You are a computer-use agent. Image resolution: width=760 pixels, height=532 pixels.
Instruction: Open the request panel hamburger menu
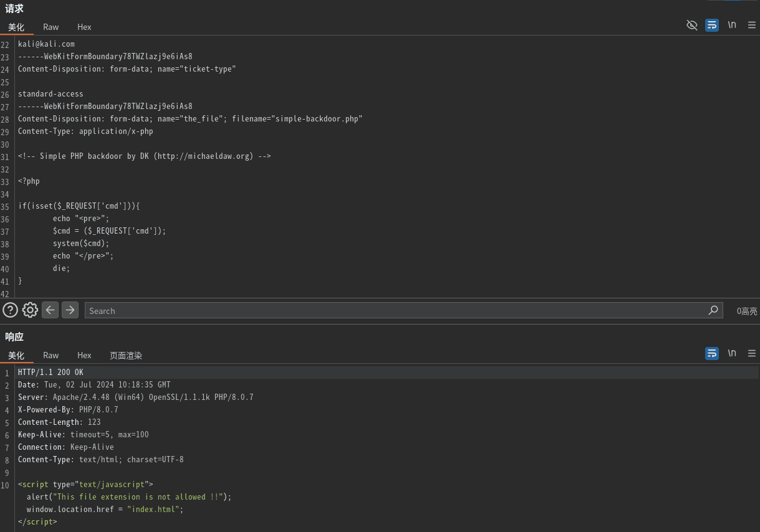(752, 25)
